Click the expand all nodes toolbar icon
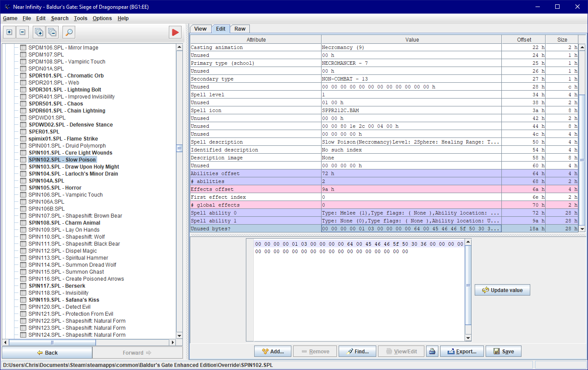This screenshot has height=370, width=588. 39,32
